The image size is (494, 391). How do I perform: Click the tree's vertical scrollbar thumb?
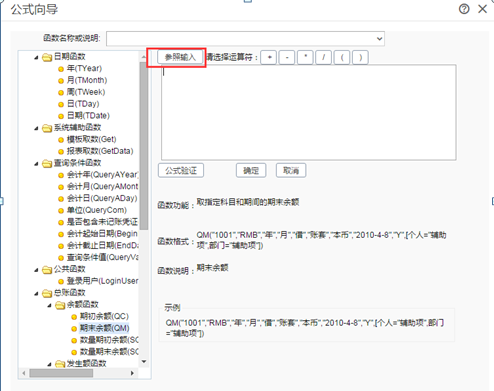tap(144, 146)
